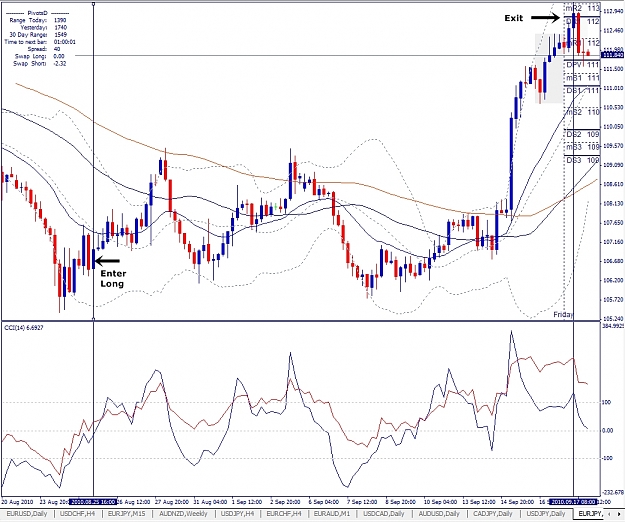The width and height of the screenshot is (625, 522).
Task: Click the CCI(14) 6.6927 indicator label
Action: (24, 328)
